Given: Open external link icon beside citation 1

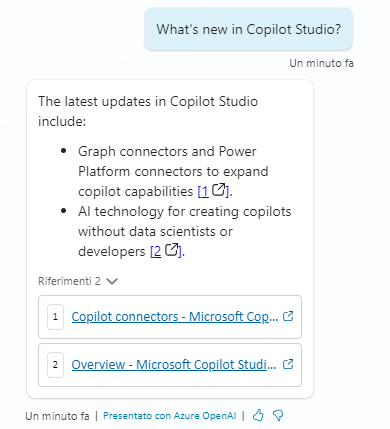Looking at the screenshot, I should pos(219,190).
